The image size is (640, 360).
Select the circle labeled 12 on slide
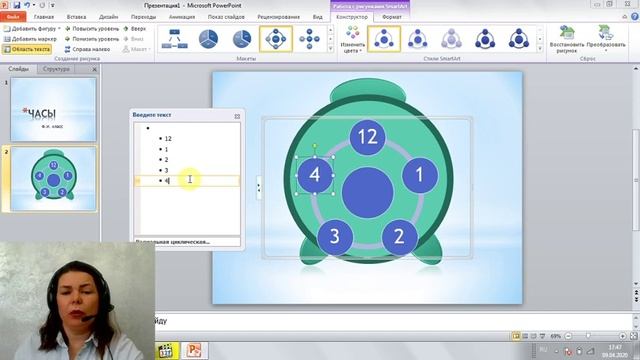pyautogui.click(x=367, y=137)
